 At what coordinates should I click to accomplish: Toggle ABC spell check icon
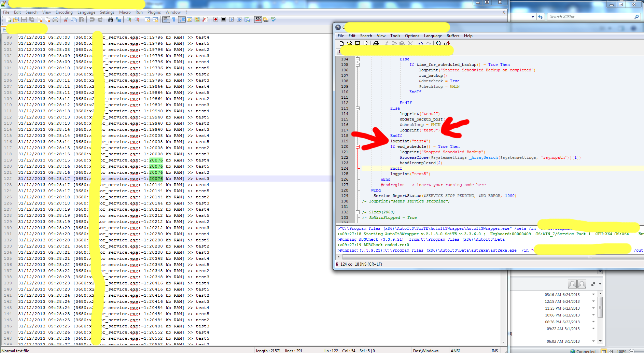pyautogui.click(x=258, y=19)
